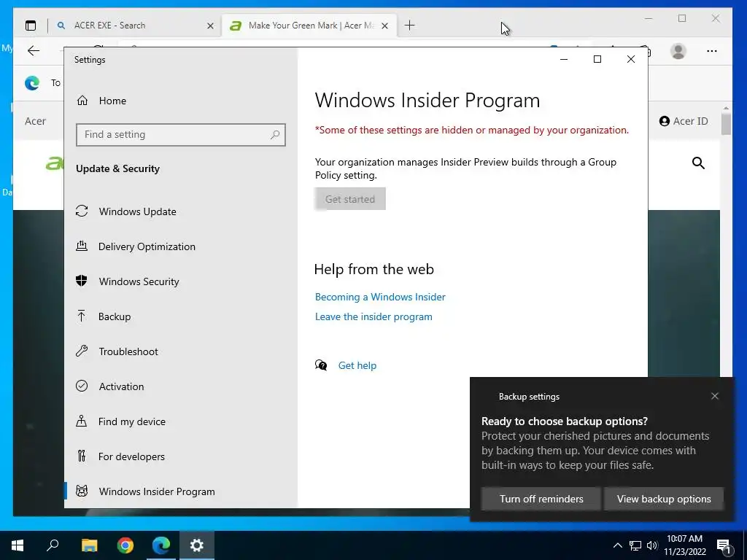Click Edge browser back arrow
747x560 pixels.
34,51
